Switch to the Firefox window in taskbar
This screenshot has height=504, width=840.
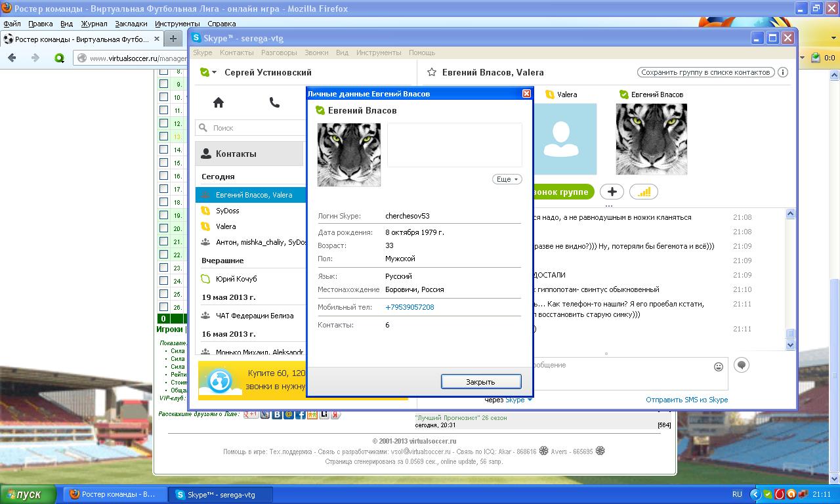tap(115, 494)
